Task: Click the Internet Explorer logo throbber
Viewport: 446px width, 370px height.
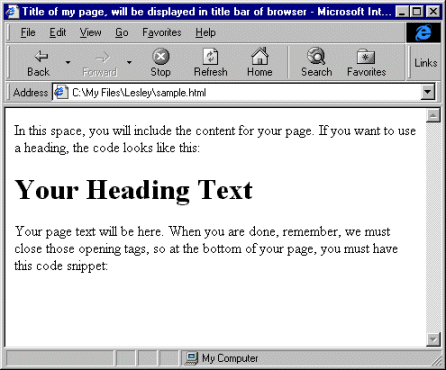Action: [x=423, y=32]
